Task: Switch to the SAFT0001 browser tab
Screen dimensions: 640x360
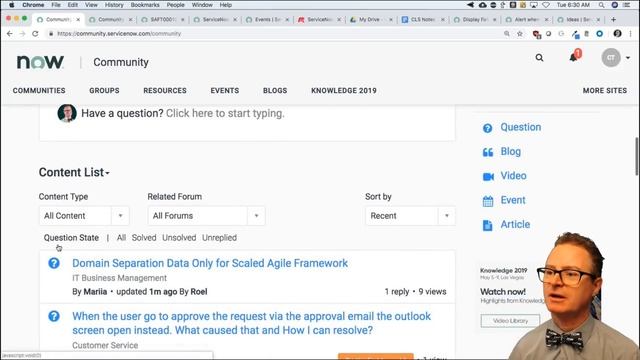Action: (x=162, y=20)
